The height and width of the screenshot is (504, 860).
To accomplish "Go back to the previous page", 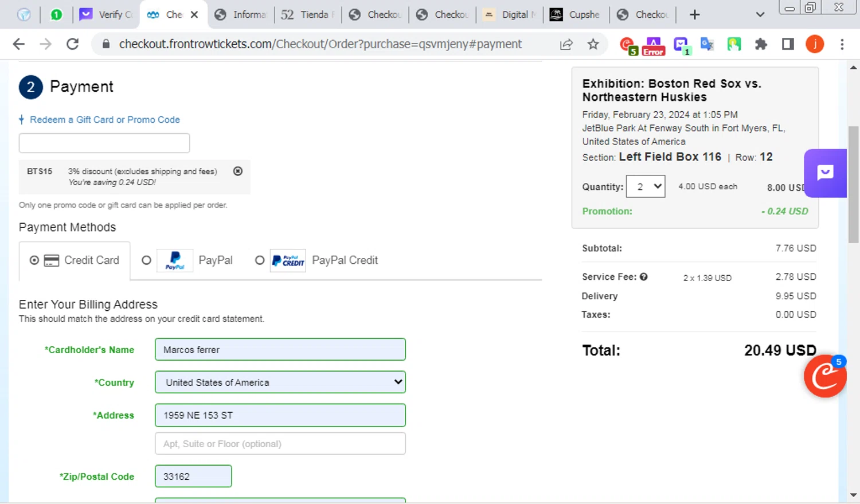I will [19, 44].
